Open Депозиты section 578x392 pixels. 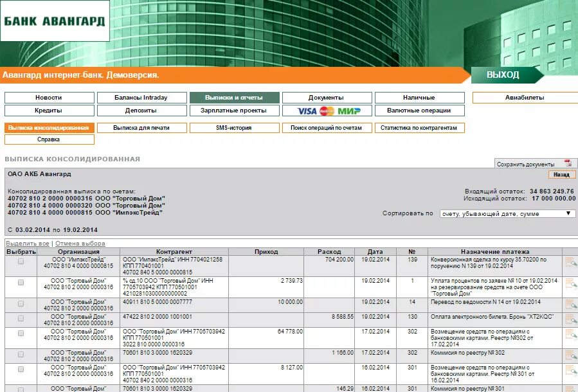pyautogui.click(x=142, y=111)
